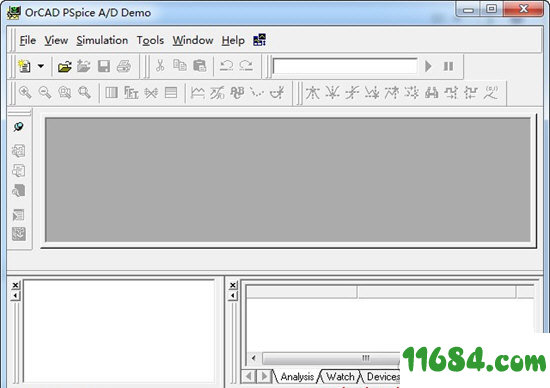
Task: Click the horizontal scrollbar in status pane
Action: (x=325, y=358)
